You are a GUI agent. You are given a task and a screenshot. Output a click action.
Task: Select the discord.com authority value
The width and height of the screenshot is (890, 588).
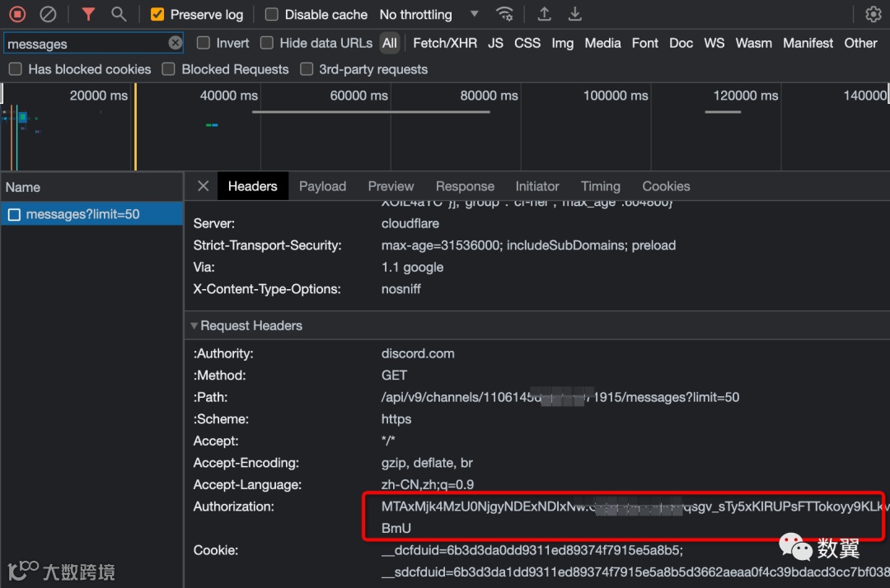point(418,353)
